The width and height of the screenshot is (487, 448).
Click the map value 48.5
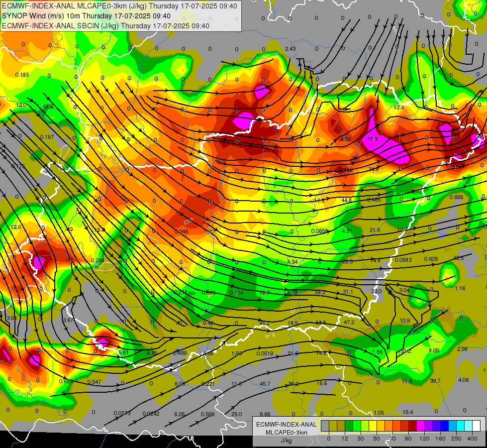pos(48,107)
